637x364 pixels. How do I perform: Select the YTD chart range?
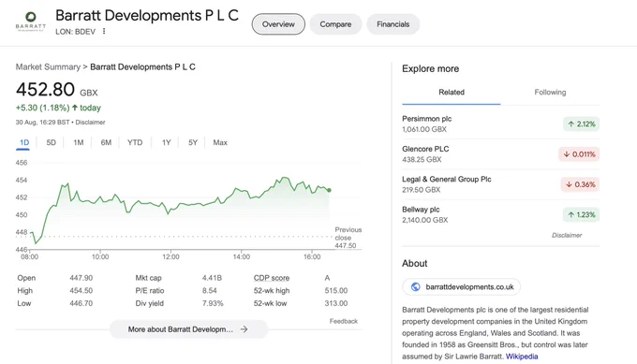[x=135, y=142]
